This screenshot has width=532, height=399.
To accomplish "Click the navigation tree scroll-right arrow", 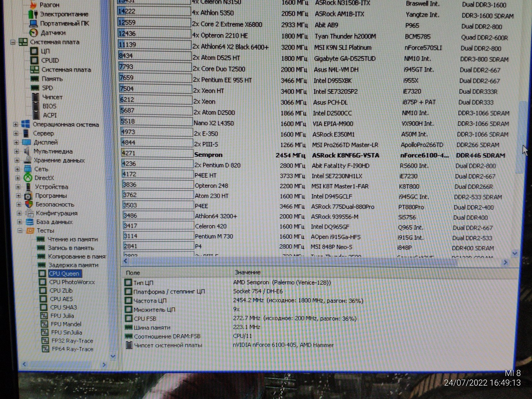I will (104, 365).
